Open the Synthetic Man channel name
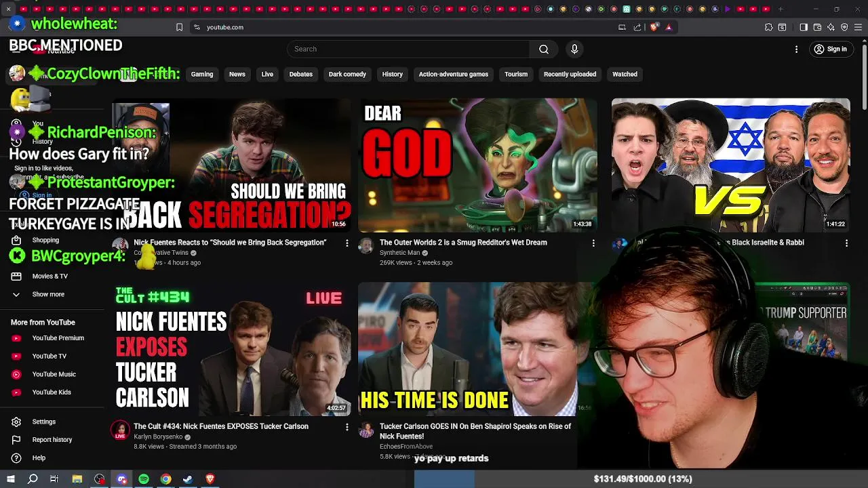 pyautogui.click(x=399, y=253)
